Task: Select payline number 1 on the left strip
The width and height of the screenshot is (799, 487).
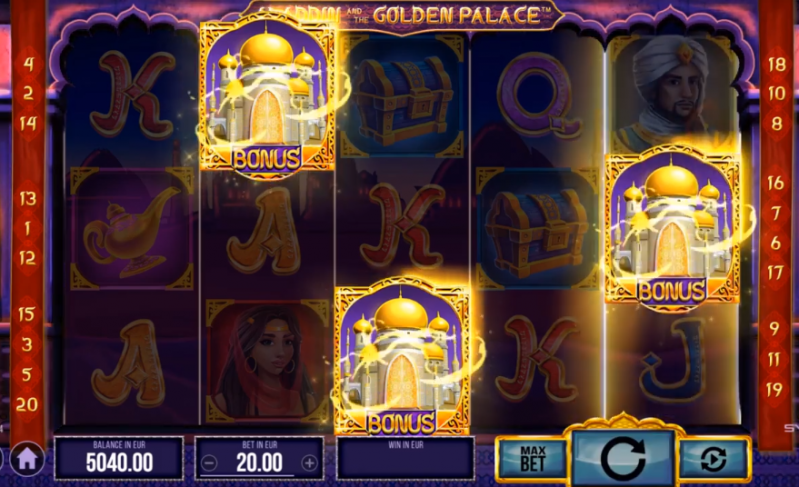Action: pyautogui.click(x=28, y=228)
